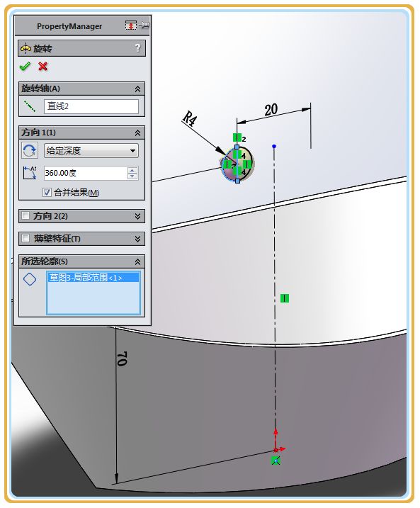
Task: Click the PropertyManager title text
Action: pos(69,26)
